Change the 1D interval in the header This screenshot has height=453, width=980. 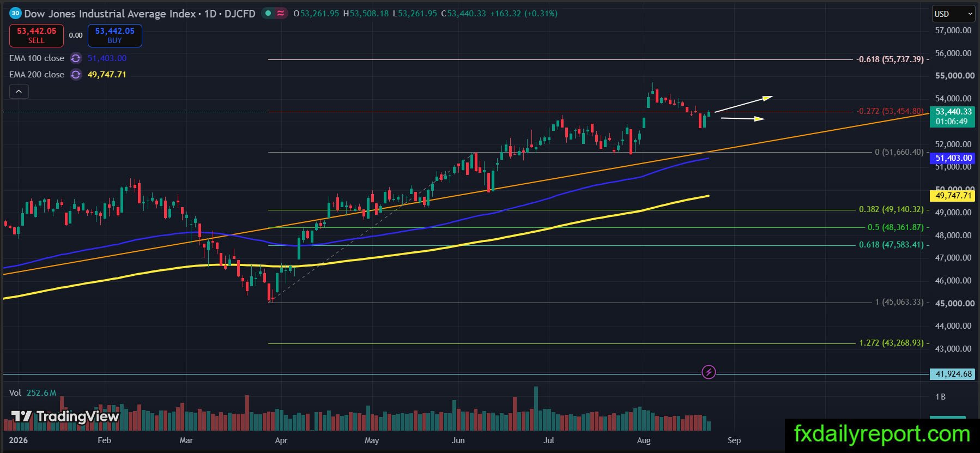[x=210, y=14]
